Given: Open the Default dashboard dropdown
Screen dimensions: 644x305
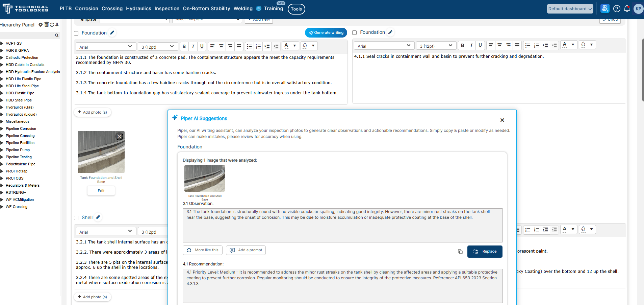Looking at the screenshot, I should click(x=570, y=9).
